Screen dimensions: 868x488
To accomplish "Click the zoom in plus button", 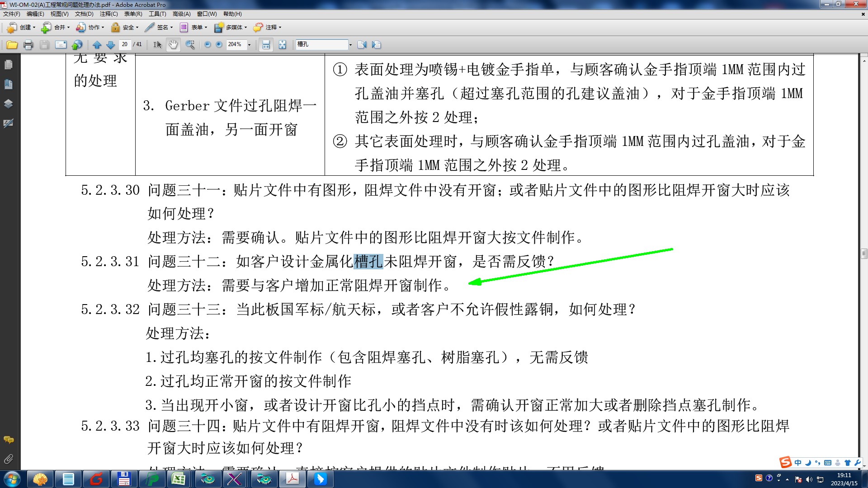I will 219,45.
